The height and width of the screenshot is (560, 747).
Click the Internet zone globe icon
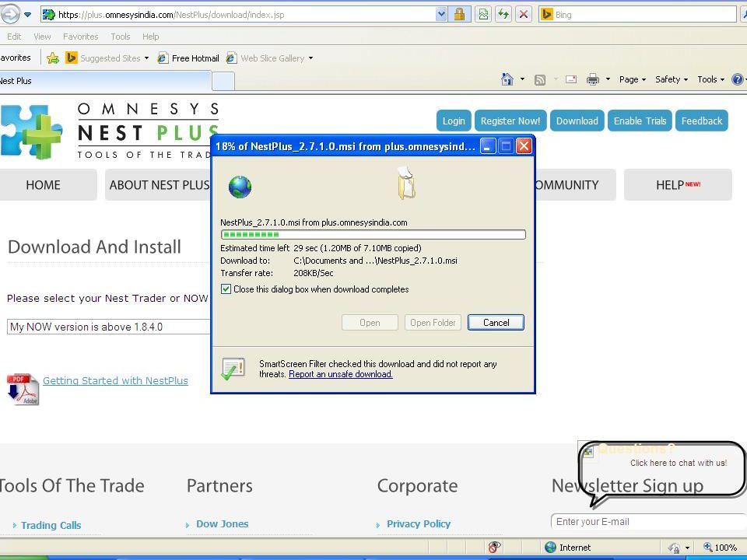[550, 547]
